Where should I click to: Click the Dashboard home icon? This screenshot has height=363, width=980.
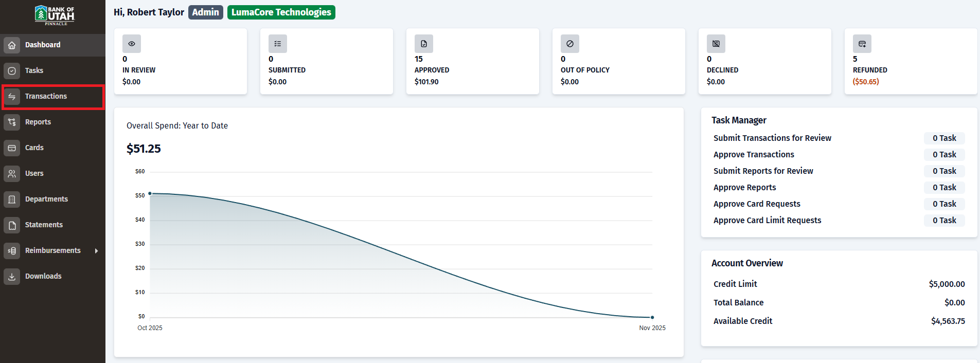tap(12, 45)
